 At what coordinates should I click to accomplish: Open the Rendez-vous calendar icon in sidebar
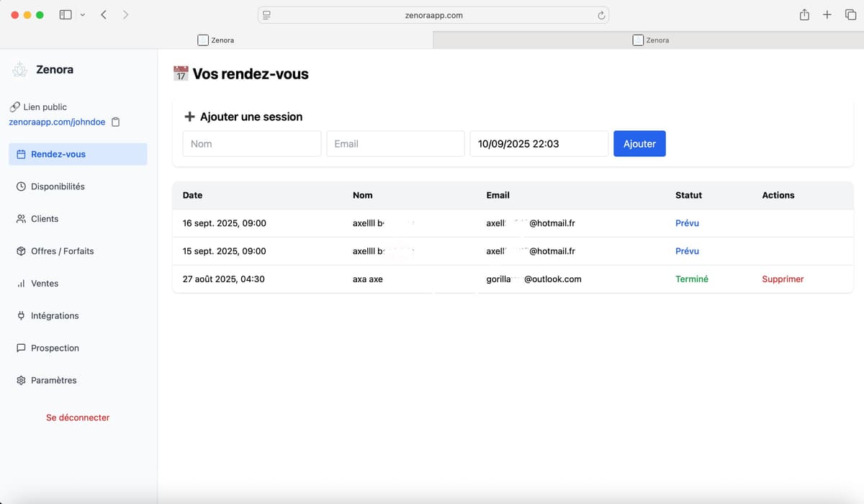coord(20,153)
